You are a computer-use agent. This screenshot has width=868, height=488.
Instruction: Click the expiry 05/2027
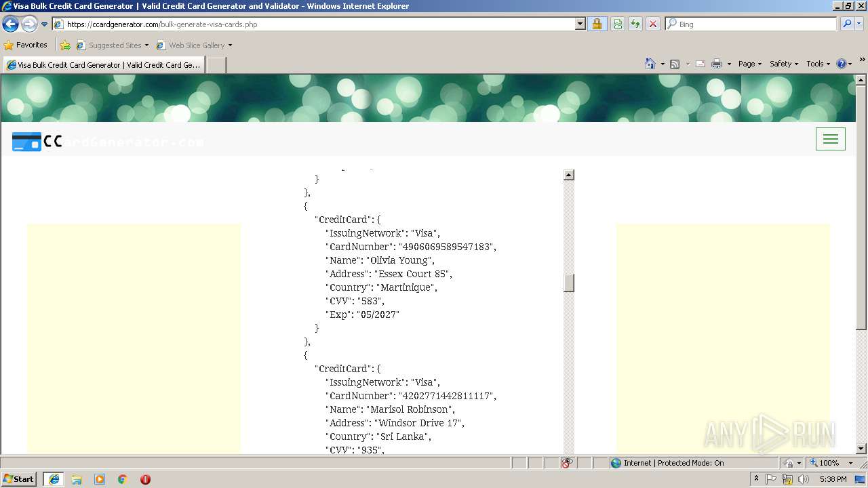pyautogui.click(x=378, y=314)
